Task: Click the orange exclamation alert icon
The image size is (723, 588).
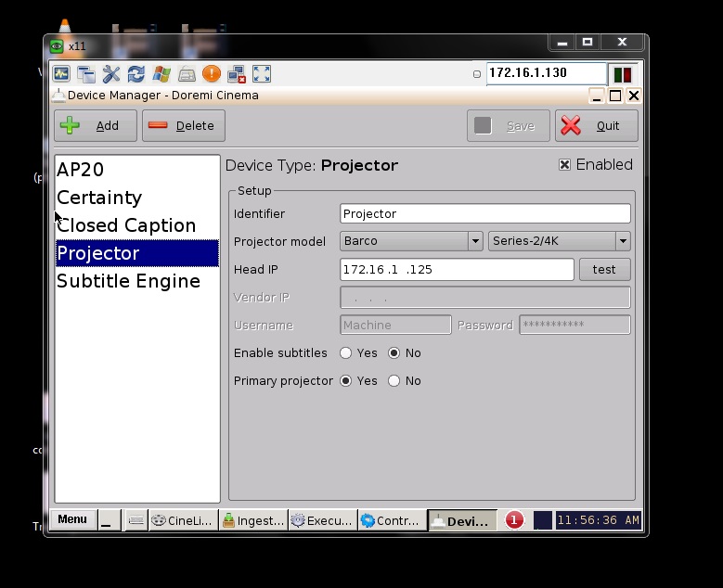Action: tap(212, 73)
